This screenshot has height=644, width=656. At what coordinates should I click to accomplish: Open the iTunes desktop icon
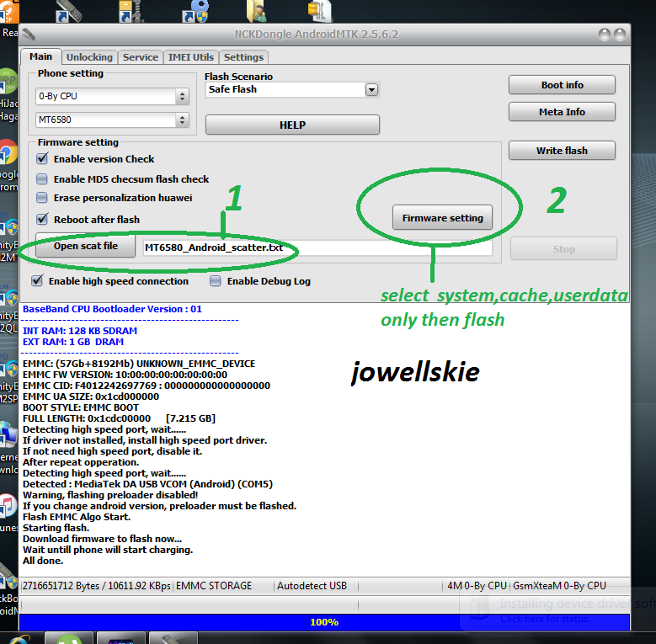[8, 505]
